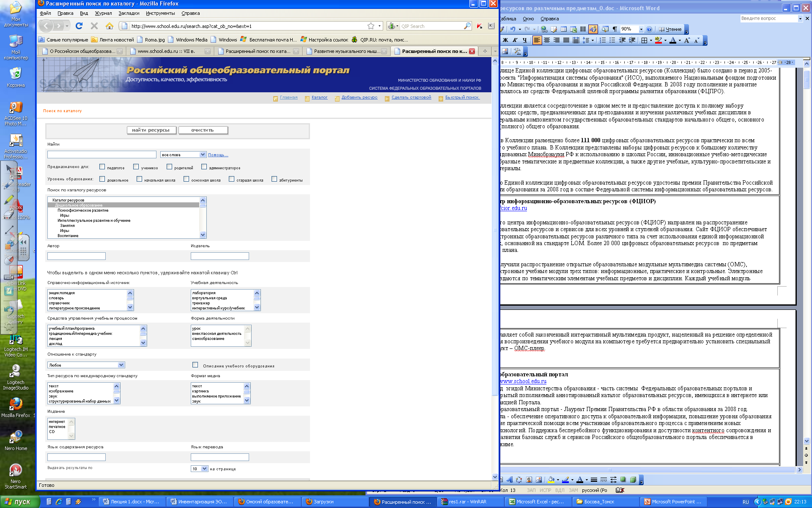Apply italic (К) in Word
The width and height of the screenshot is (812, 508).
click(515, 40)
